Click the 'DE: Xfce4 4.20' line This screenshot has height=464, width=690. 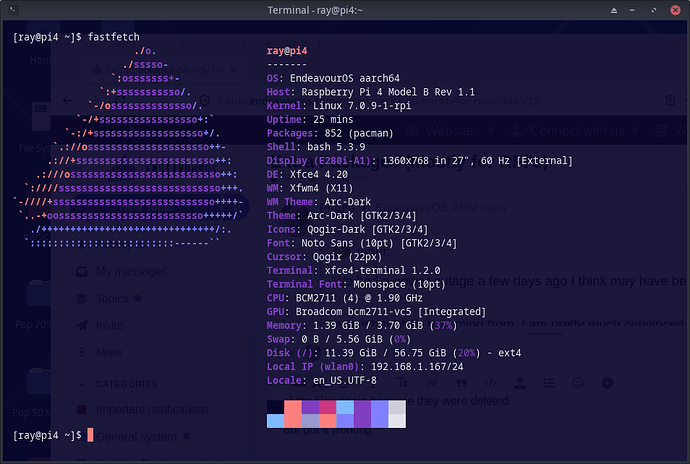307,174
